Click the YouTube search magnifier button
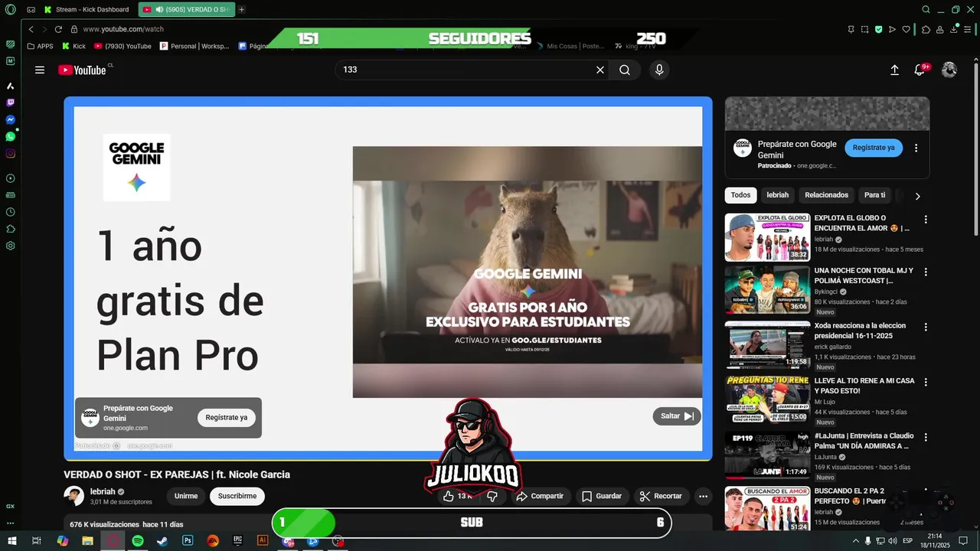Image resolution: width=980 pixels, height=551 pixels. tap(625, 70)
